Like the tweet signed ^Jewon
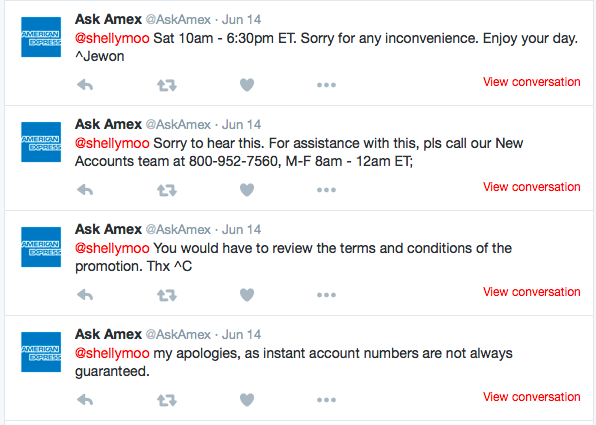The height and width of the screenshot is (425, 596). tap(247, 85)
